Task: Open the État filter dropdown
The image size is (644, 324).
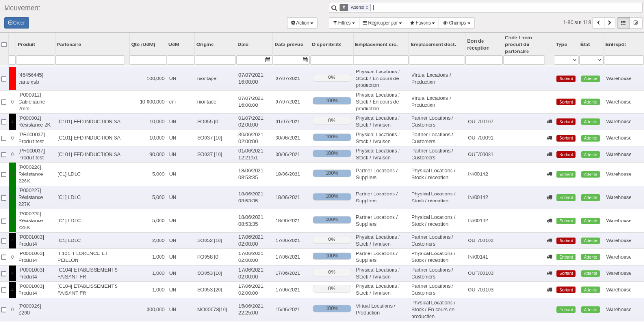Action: coord(591,60)
